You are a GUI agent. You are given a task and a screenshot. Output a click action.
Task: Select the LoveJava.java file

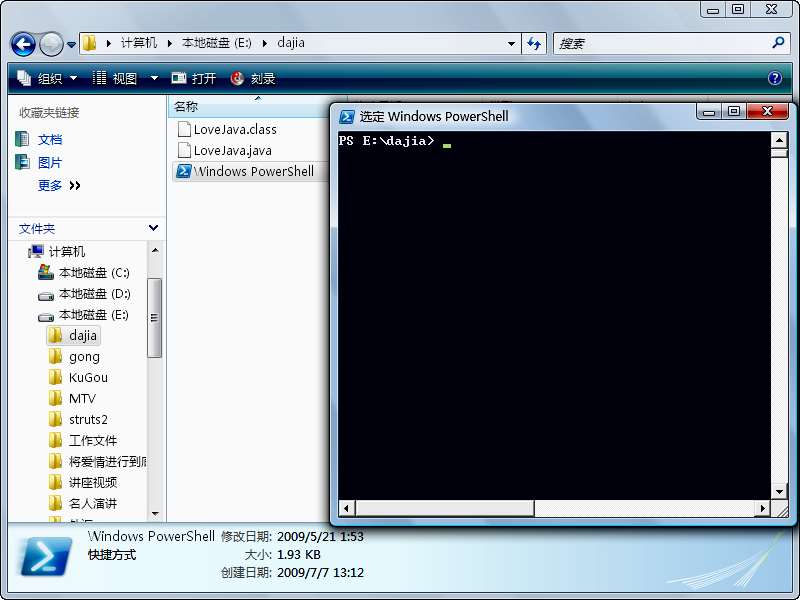224,151
